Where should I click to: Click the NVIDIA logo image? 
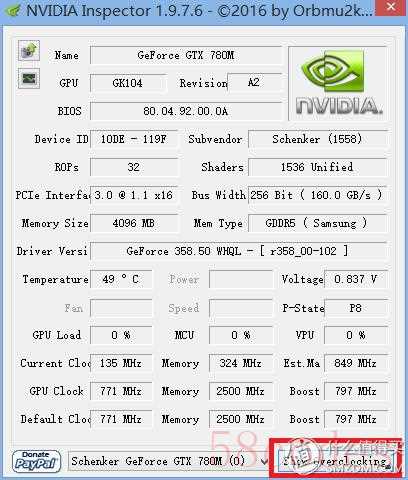[x=338, y=83]
